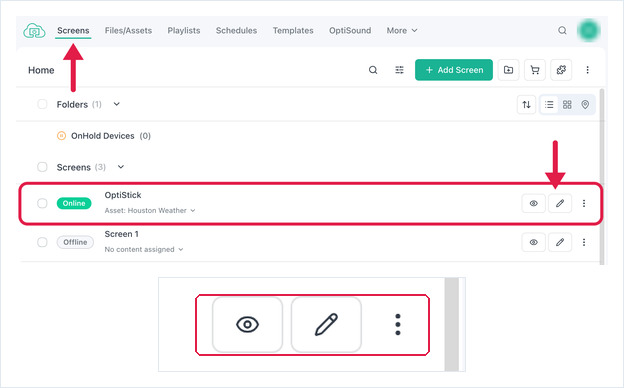Image resolution: width=624 pixels, height=388 pixels.
Task: Tick the Folders checkbox
Action: pyautogui.click(x=42, y=104)
